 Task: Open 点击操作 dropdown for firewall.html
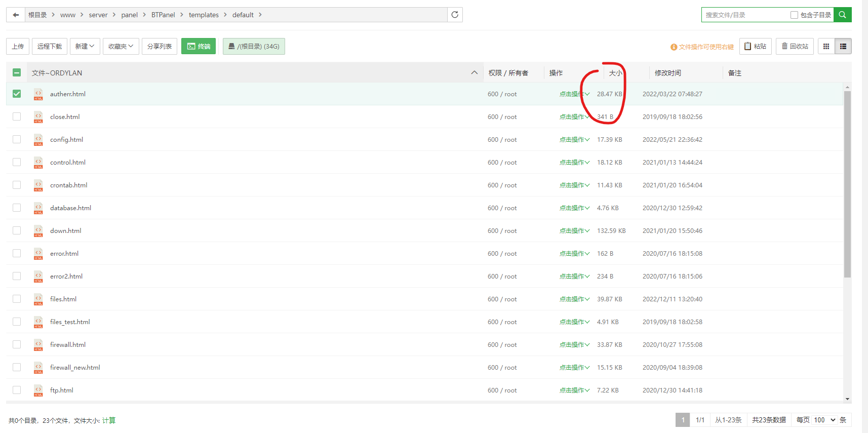pyautogui.click(x=574, y=345)
